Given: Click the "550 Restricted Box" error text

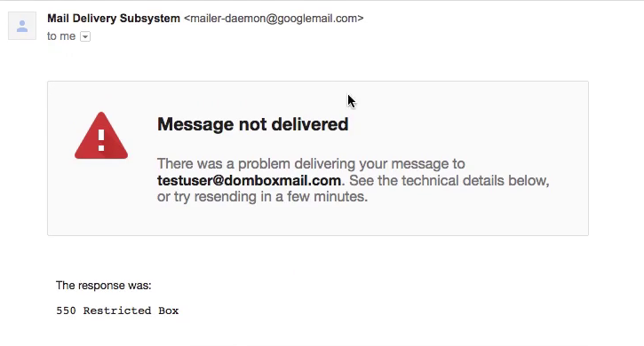Looking at the screenshot, I should click(117, 311).
